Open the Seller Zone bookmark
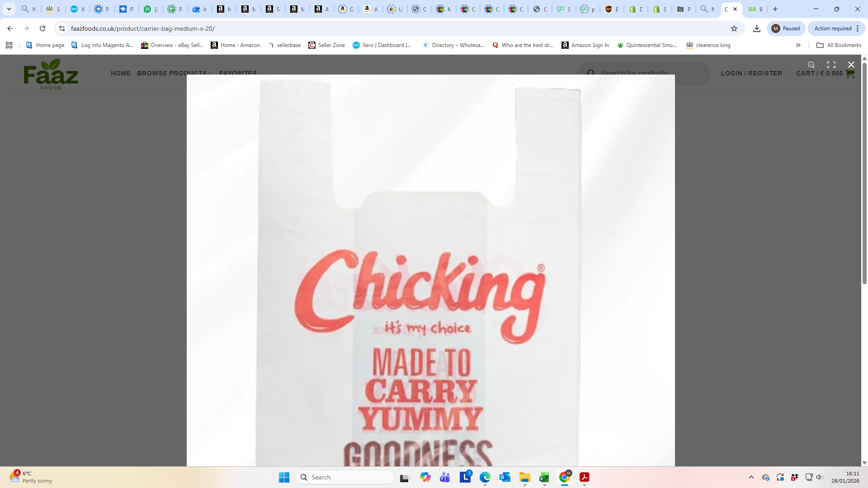Image resolution: width=868 pixels, height=488 pixels. 326,45
